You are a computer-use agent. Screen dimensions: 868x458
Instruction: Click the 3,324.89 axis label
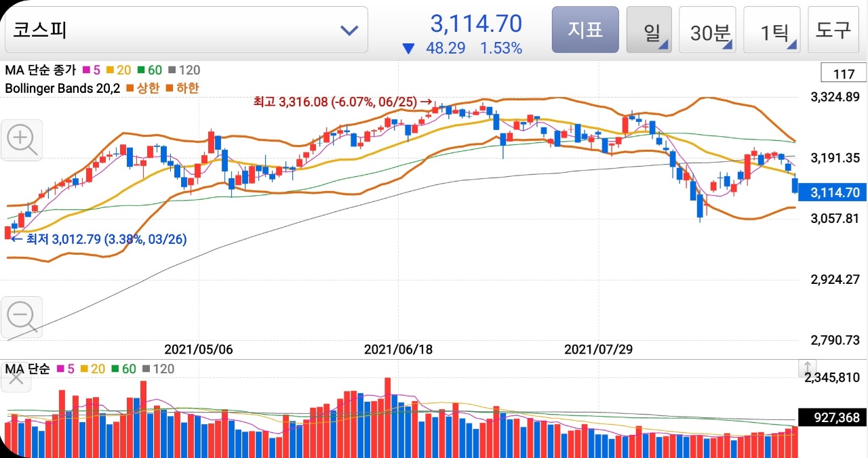tap(835, 97)
